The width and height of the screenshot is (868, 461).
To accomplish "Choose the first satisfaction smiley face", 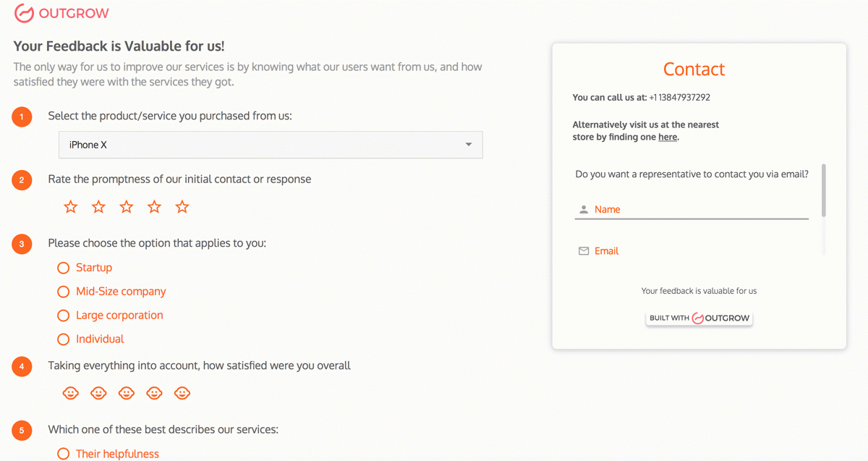I will [x=70, y=393].
